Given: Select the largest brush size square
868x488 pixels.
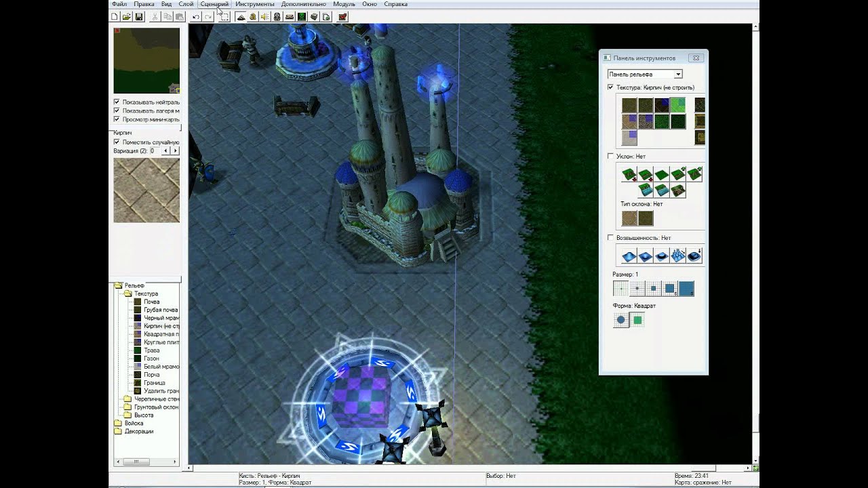Looking at the screenshot, I should [686, 289].
